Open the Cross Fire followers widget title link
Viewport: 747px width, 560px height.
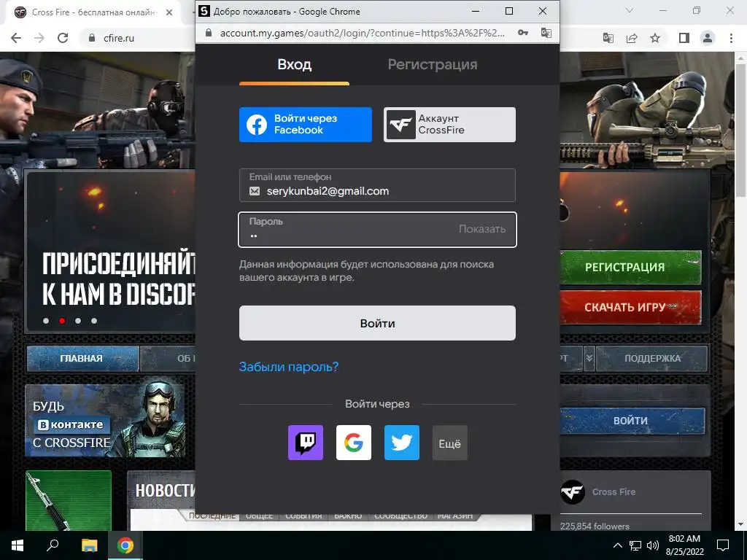coord(614,492)
